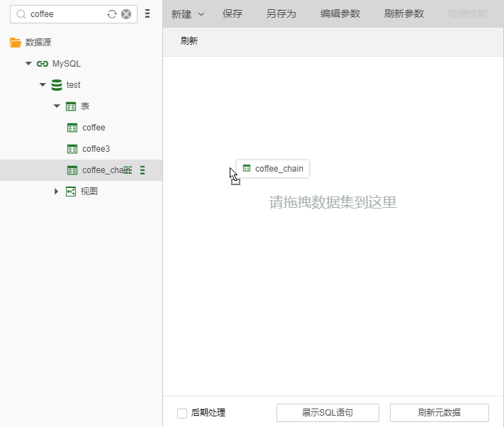Expand the 视图 node
This screenshot has width=504, height=427.
click(x=57, y=192)
